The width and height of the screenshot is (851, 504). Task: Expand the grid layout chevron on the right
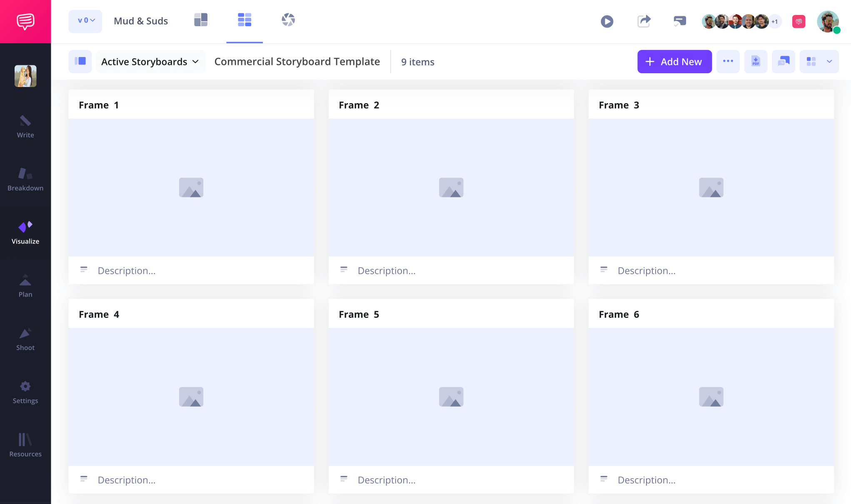[829, 61]
